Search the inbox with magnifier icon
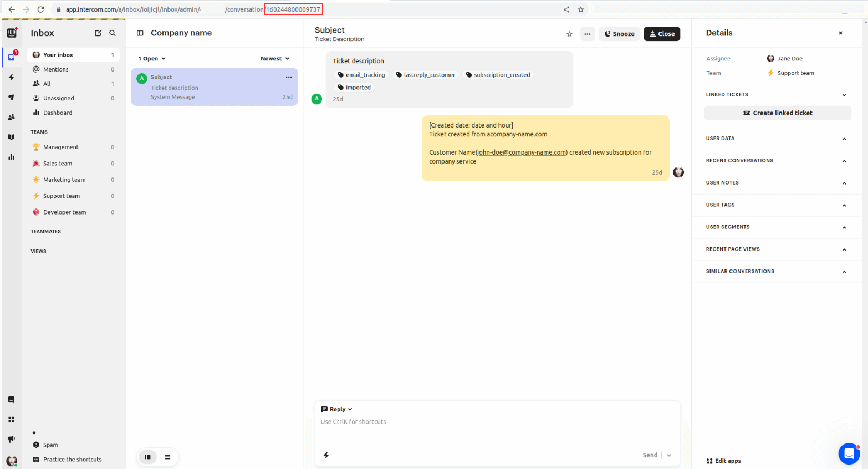This screenshot has height=469, width=868. [x=113, y=33]
